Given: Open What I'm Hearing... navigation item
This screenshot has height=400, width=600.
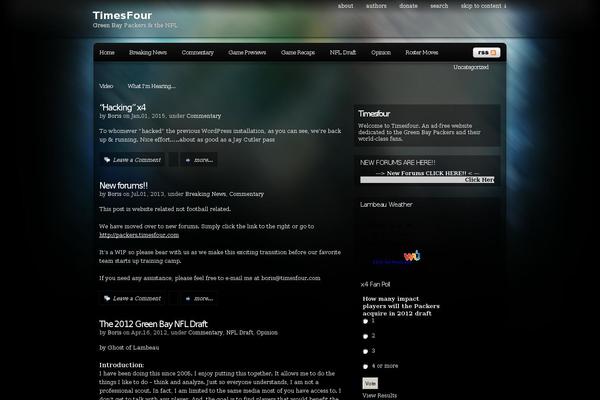Looking at the screenshot, I should pyautogui.click(x=152, y=86).
